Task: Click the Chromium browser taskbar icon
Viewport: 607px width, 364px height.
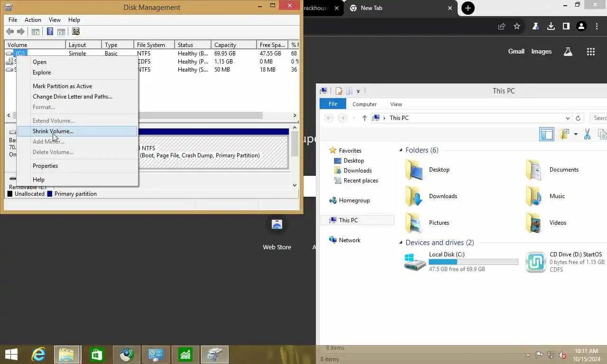Action: click(x=126, y=355)
